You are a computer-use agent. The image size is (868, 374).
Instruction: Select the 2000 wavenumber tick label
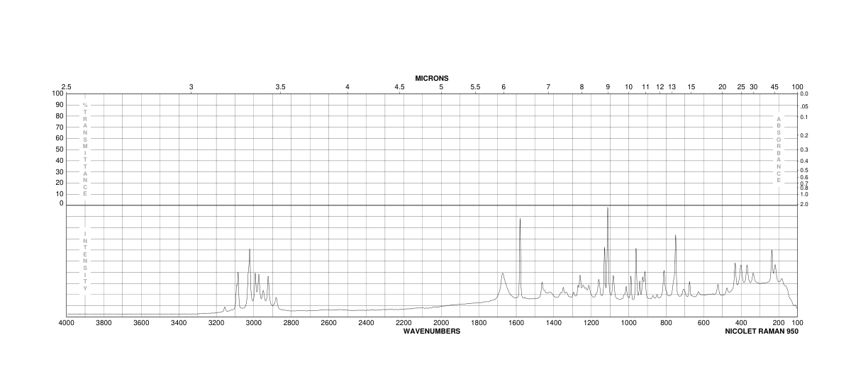coord(441,323)
